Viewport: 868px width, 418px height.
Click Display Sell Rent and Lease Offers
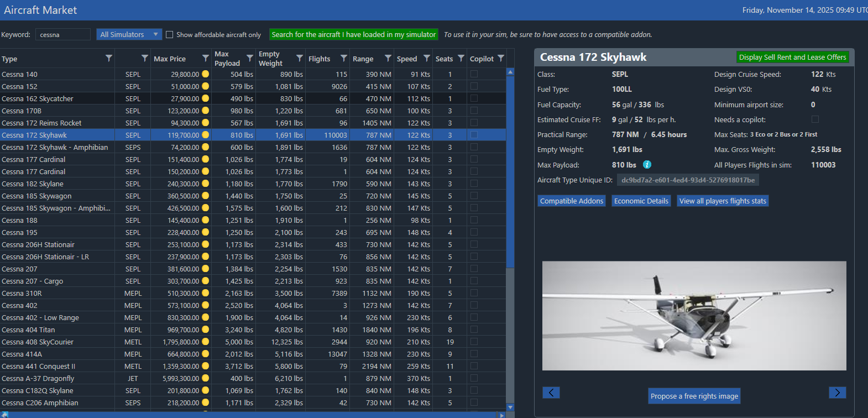(792, 57)
